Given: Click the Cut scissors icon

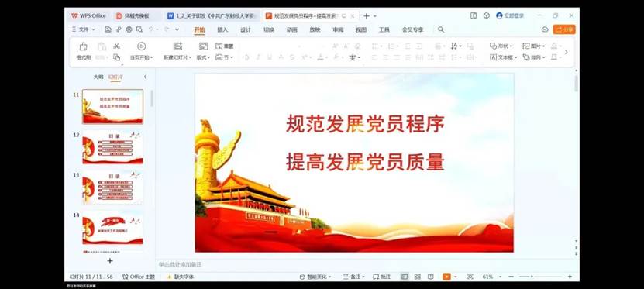Looking at the screenshot, I should pos(117,46).
